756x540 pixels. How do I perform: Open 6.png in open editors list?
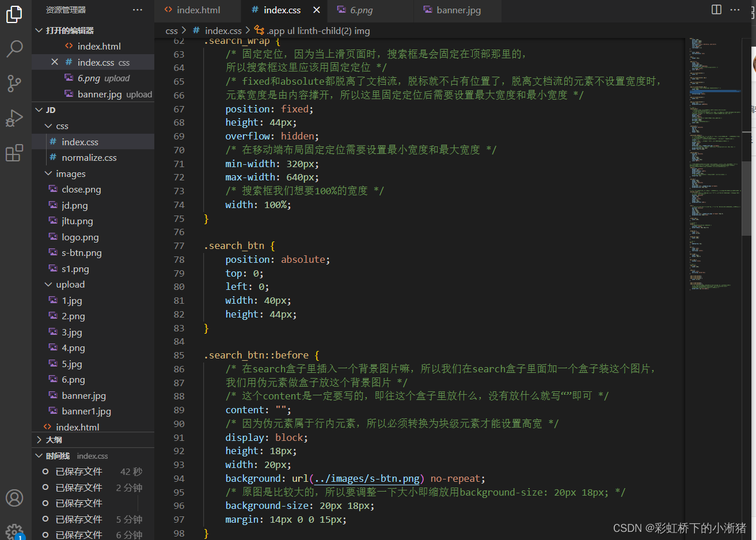tap(93, 78)
